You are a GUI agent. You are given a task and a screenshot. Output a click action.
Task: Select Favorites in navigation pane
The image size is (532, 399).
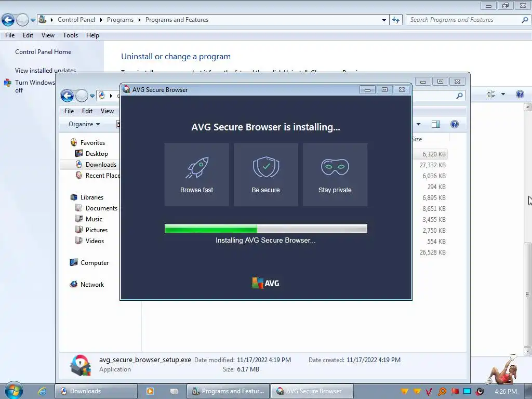(92, 143)
